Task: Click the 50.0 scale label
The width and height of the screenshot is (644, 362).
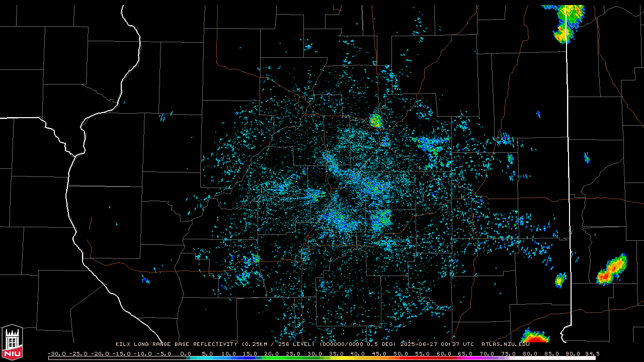Action: pos(401,354)
